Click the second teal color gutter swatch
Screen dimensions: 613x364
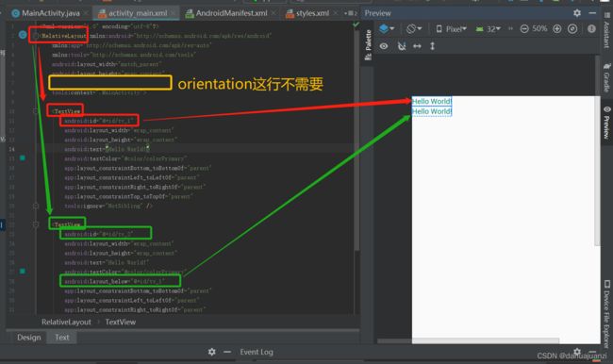(x=23, y=272)
